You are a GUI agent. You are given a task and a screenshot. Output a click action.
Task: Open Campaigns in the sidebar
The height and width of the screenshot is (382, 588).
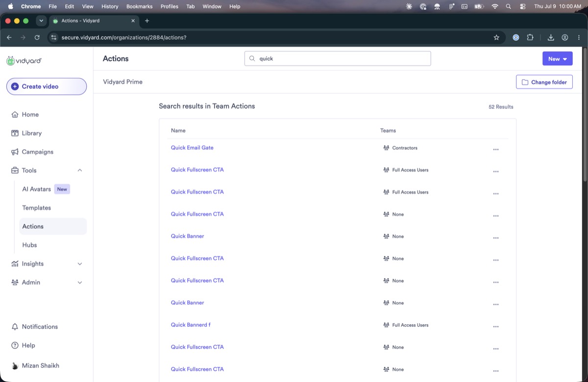coord(37,152)
